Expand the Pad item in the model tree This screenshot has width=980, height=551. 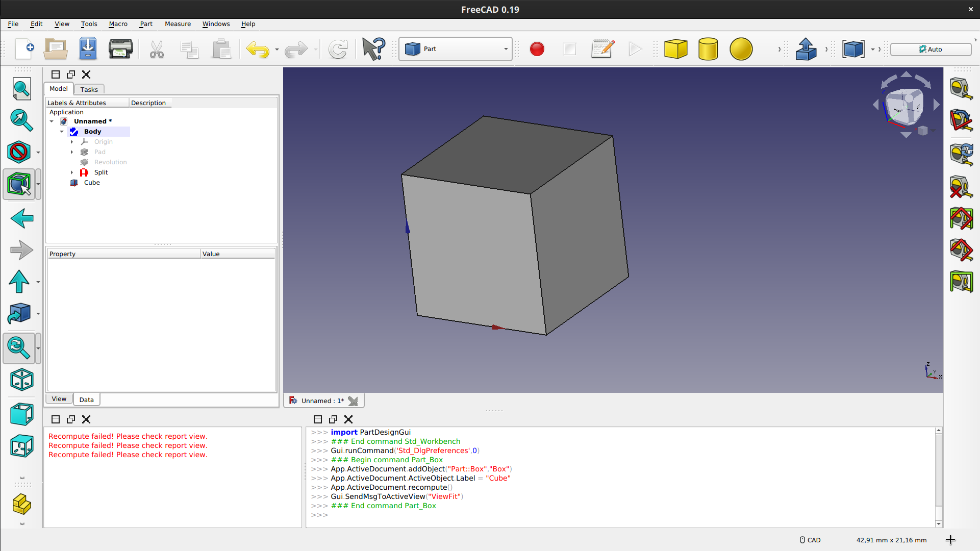coord(72,152)
